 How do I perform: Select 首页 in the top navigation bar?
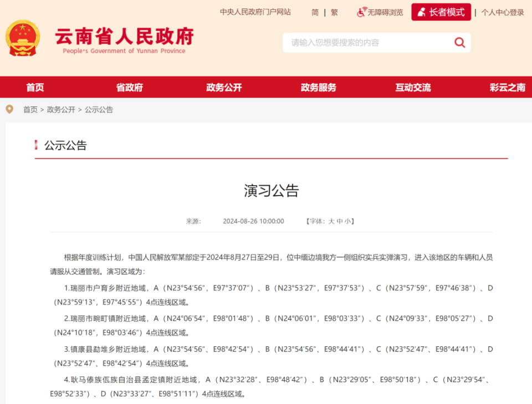tap(34, 87)
